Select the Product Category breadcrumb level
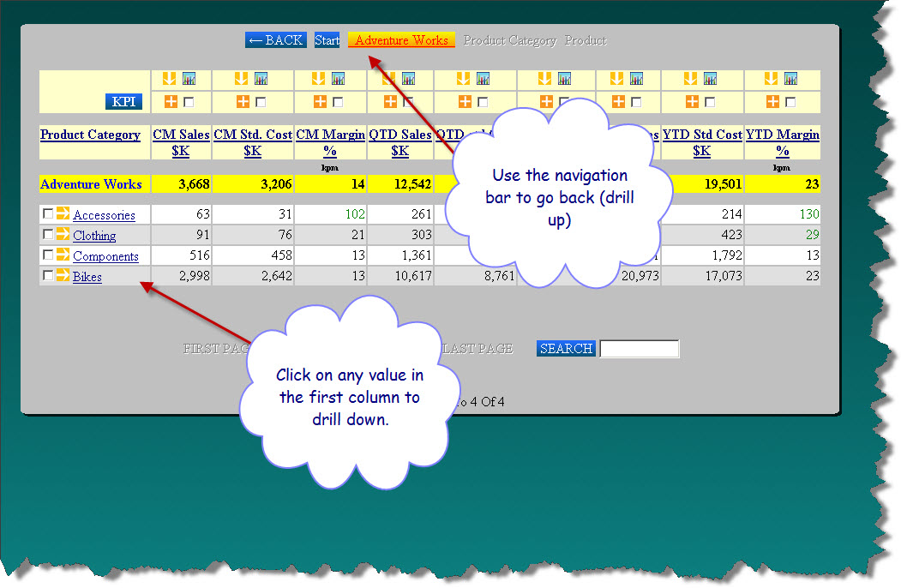Viewport: 901px width, 588px height. tap(510, 40)
